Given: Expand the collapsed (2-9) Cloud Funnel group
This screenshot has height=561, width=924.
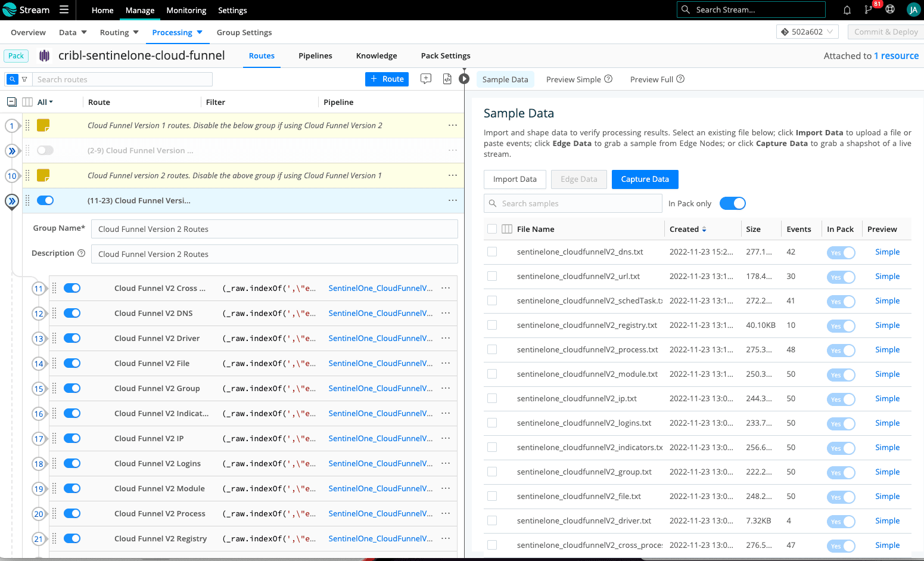Looking at the screenshot, I should [12, 151].
